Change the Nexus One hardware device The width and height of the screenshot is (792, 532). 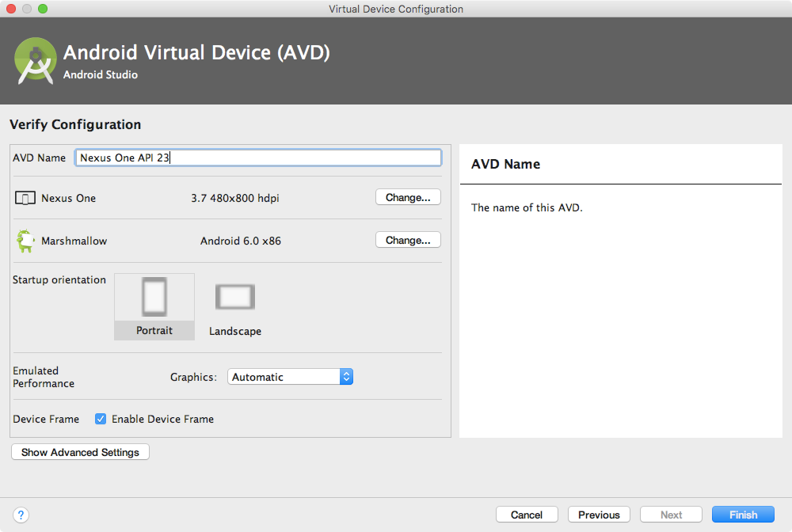(x=408, y=197)
